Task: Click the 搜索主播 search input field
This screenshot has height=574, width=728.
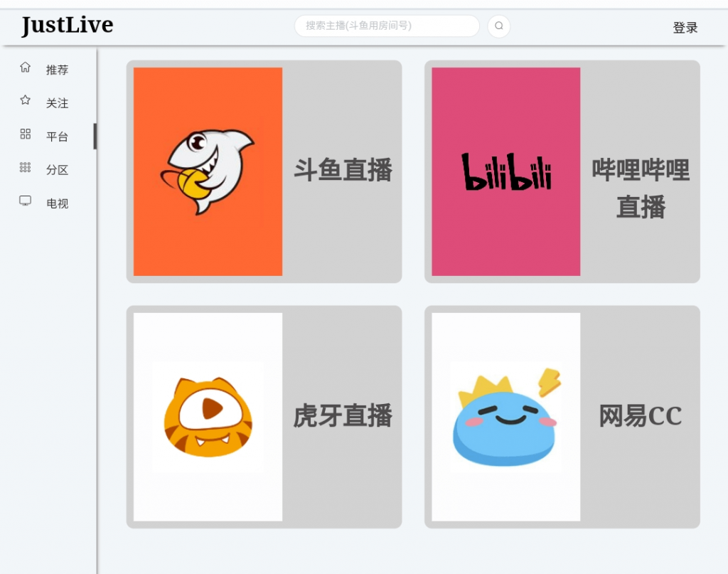Action: click(x=387, y=26)
